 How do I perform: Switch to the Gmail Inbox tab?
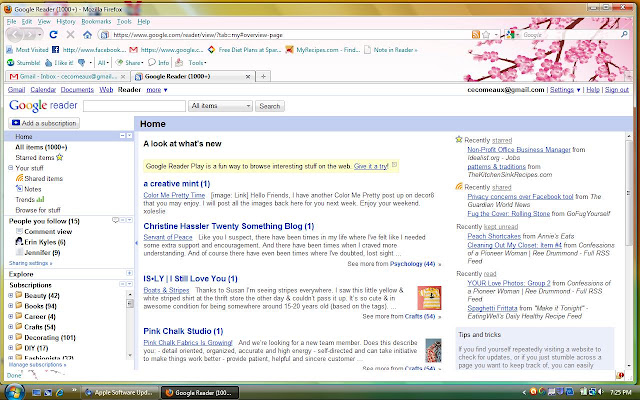(x=68, y=76)
